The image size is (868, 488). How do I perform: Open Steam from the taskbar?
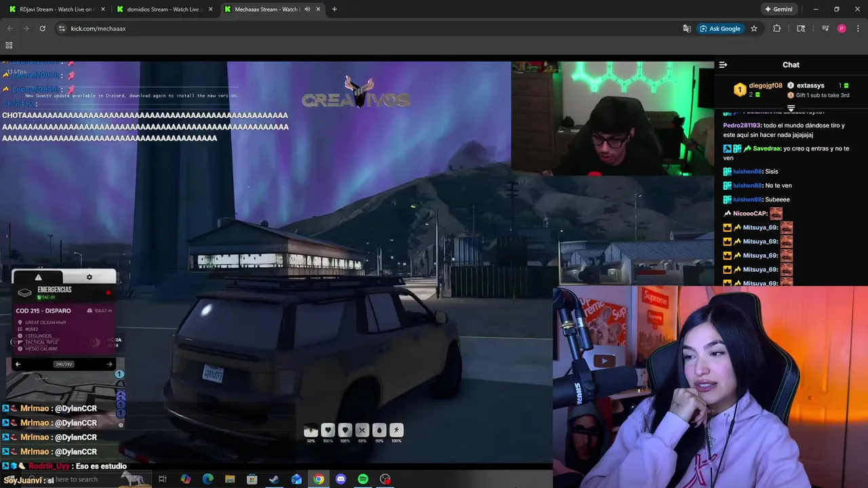tap(274, 479)
